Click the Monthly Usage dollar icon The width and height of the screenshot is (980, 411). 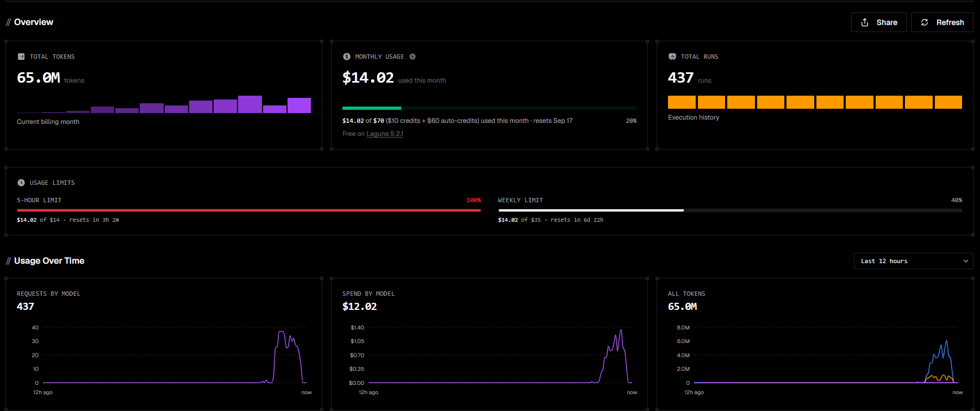pyautogui.click(x=347, y=57)
